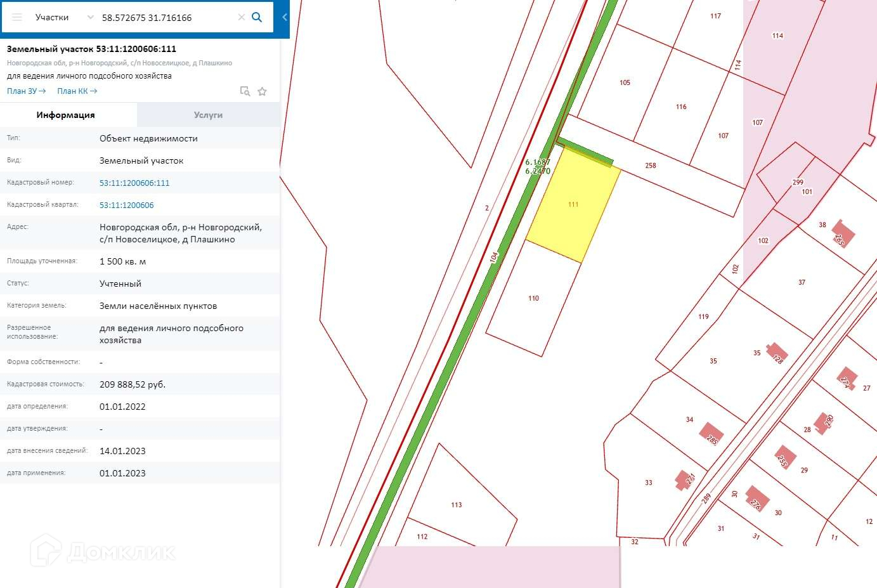The height and width of the screenshot is (588, 877).
Task: Select parcel 34 on the map
Action: click(689, 419)
